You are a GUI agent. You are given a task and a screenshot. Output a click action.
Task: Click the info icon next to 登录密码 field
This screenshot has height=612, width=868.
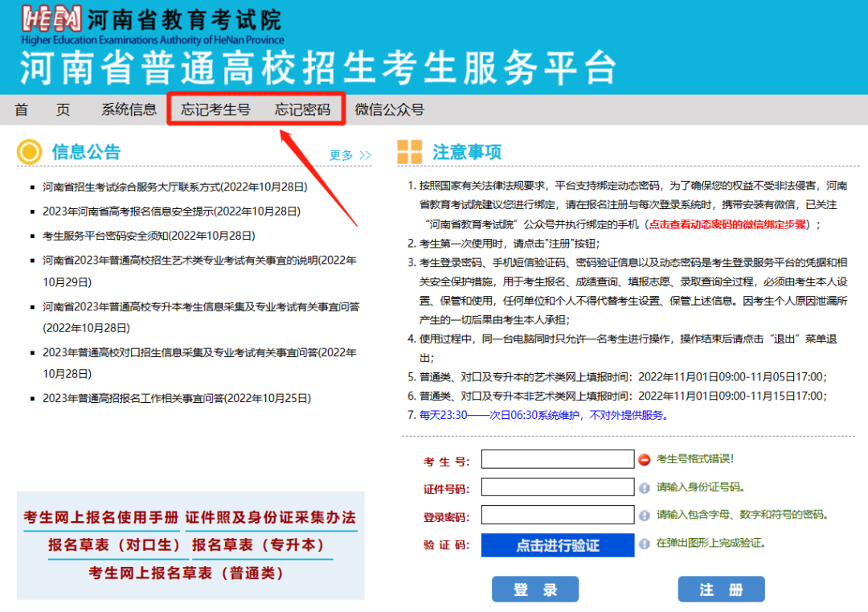click(x=644, y=515)
